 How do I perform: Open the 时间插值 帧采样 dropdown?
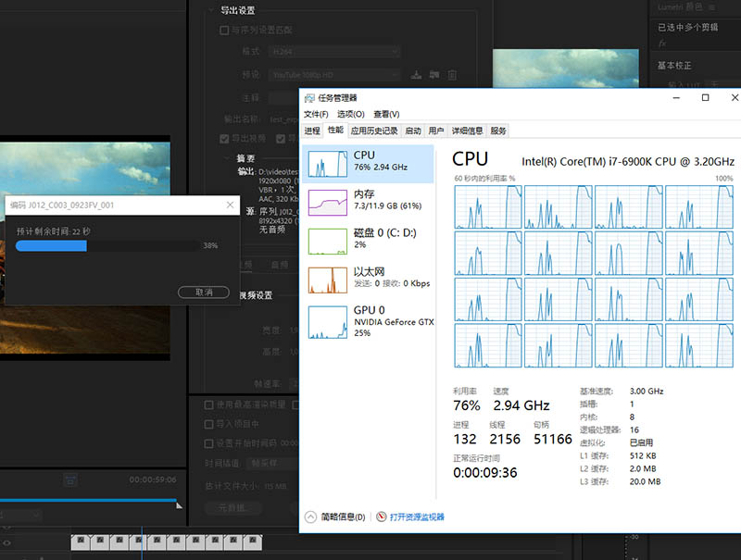click(x=271, y=463)
